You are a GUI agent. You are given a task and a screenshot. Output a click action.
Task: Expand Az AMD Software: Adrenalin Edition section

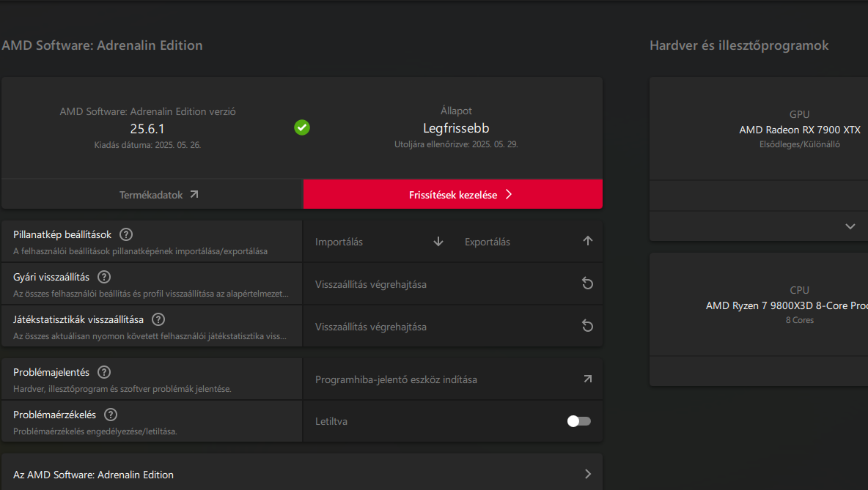[302, 475]
